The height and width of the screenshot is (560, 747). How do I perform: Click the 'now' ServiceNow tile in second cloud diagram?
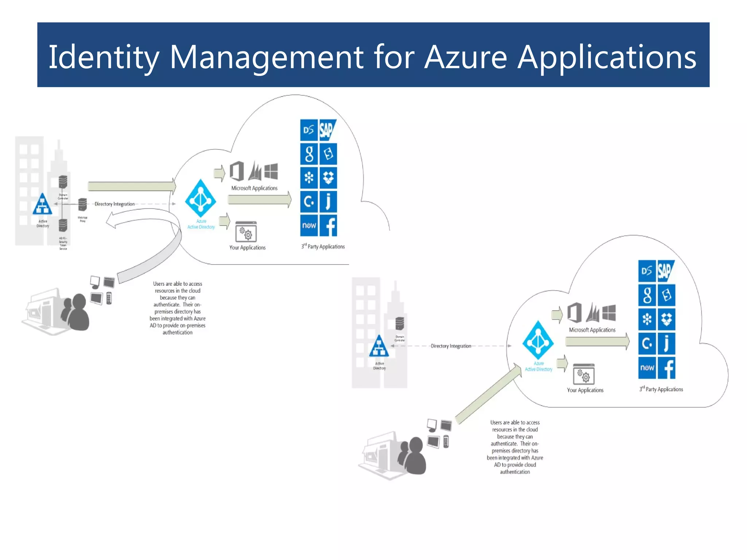(647, 367)
